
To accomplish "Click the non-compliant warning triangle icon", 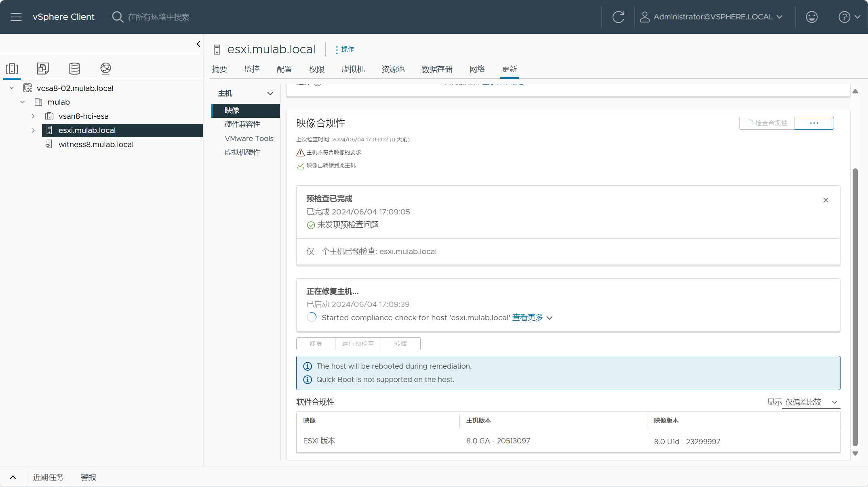I will pos(300,152).
